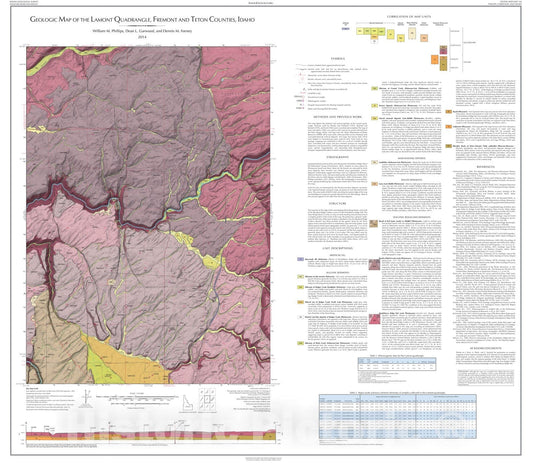The width and height of the screenshot is (533, 471).
Task: Select the authors line under the title
Action: 142,31
